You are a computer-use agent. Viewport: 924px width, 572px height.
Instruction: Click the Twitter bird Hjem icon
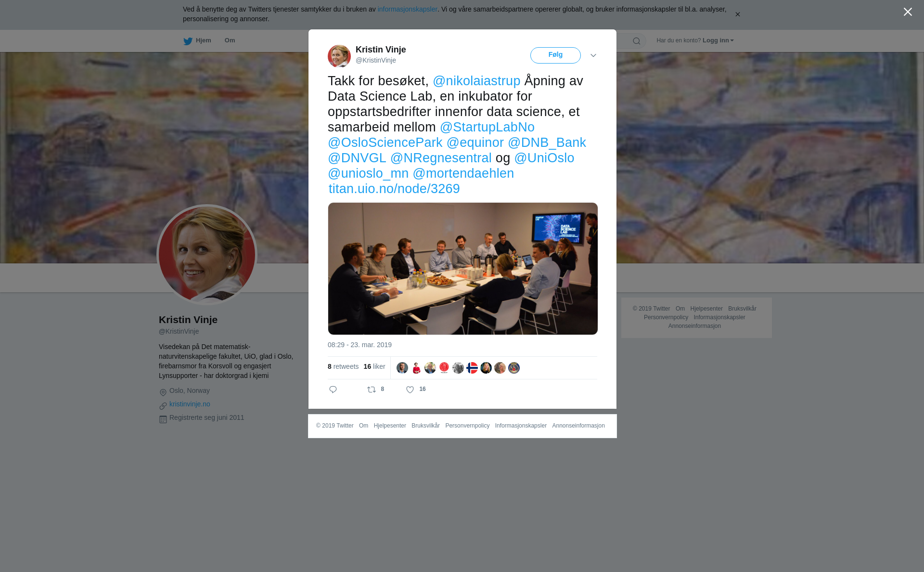pyautogui.click(x=188, y=41)
